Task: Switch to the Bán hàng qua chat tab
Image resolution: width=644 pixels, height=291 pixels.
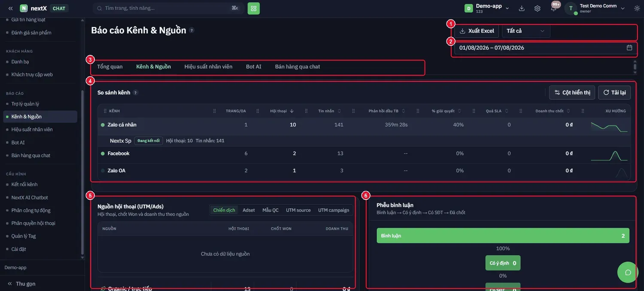Action: coord(298,67)
